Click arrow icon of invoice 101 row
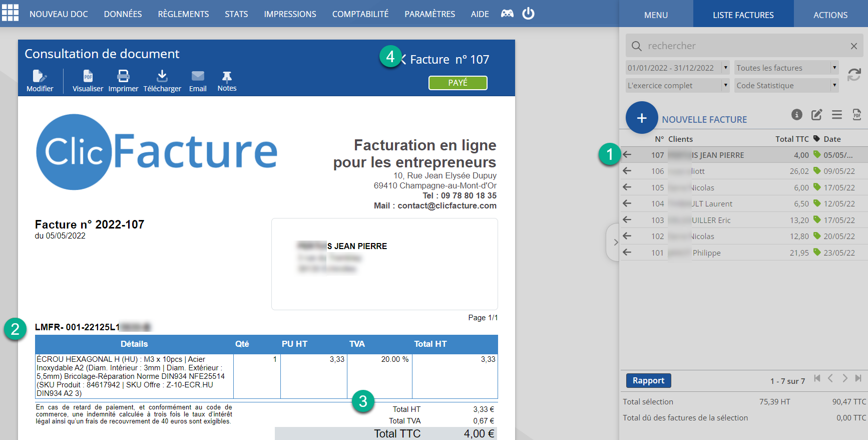868x440 pixels. (627, 253)
